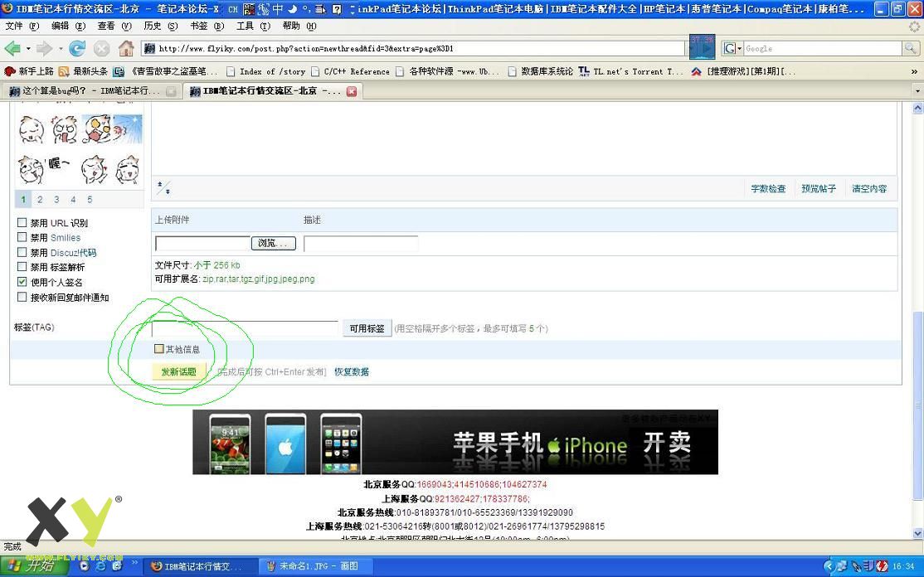Open the 编辑 menu
924x577 pixels.
coord(68,26)
